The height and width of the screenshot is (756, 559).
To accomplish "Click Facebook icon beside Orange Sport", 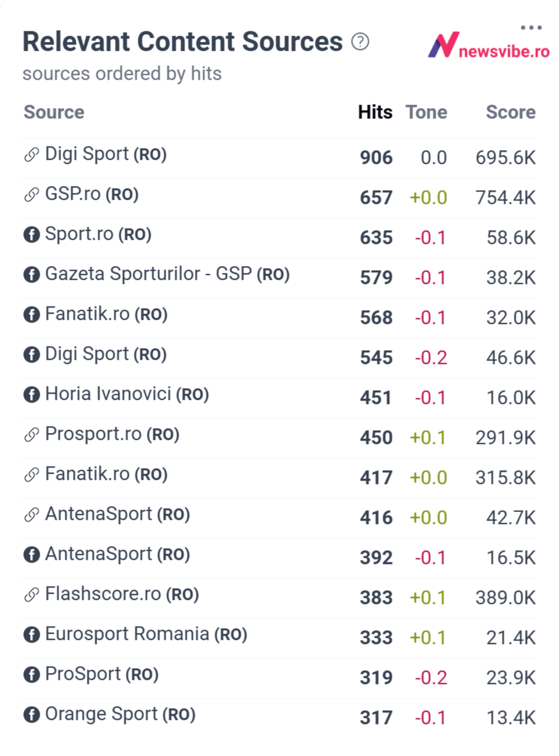I will (31, 715).
